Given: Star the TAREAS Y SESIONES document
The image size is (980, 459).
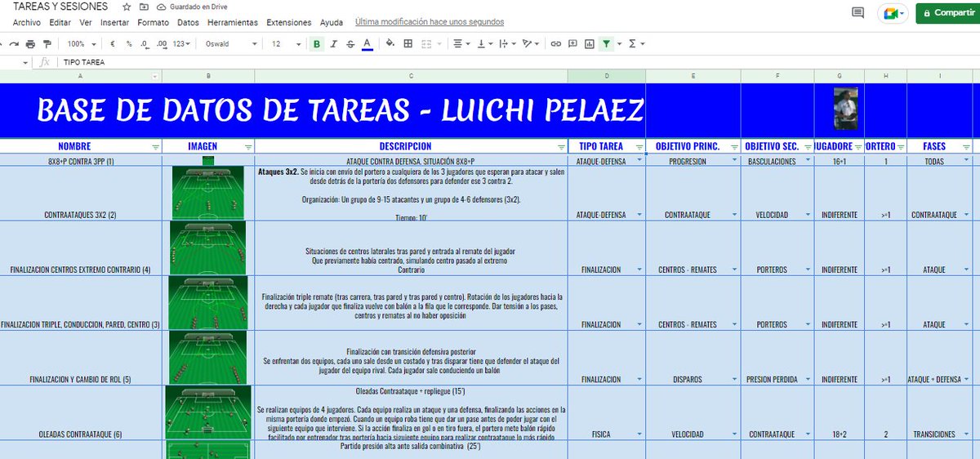Looking at the screenshot, I should point(127,7).
